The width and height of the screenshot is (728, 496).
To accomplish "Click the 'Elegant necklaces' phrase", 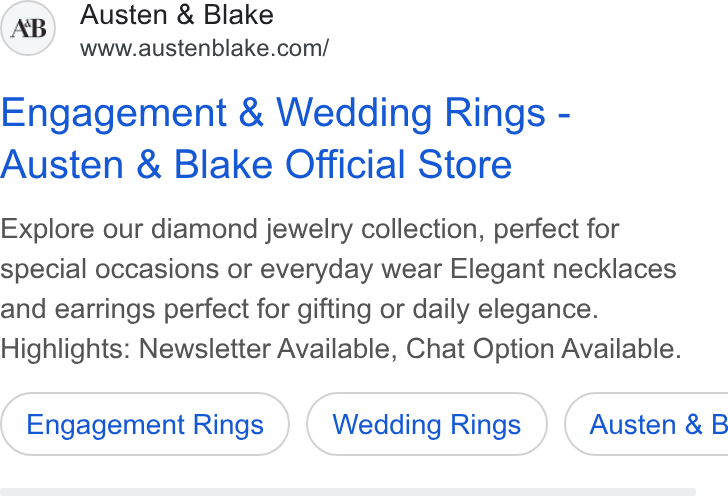I will point(563,269).
